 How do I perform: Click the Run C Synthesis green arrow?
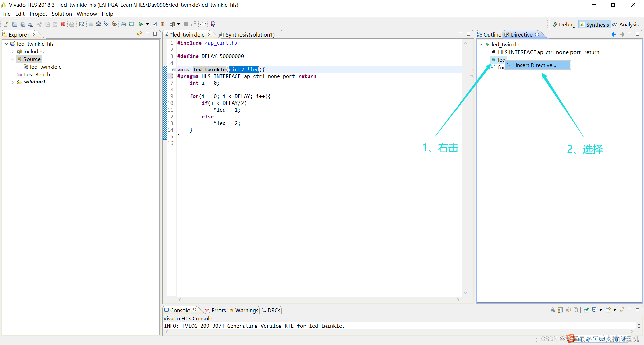pyautogui.click(x=141, y=24)
